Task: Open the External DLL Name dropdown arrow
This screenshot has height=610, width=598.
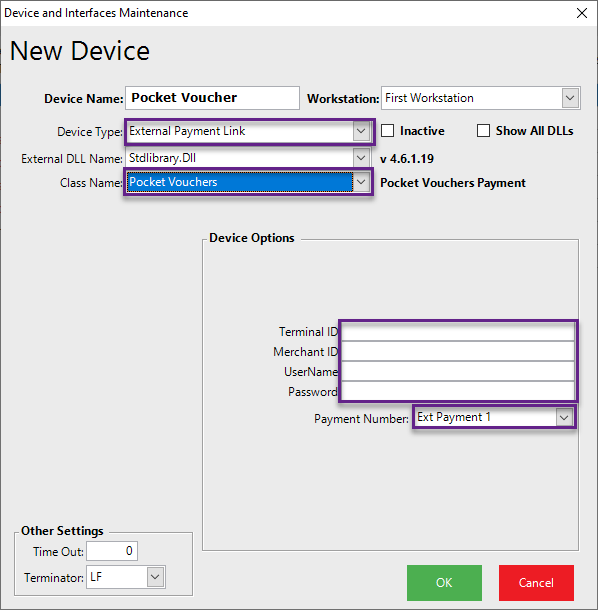Action: pos(361,158)
